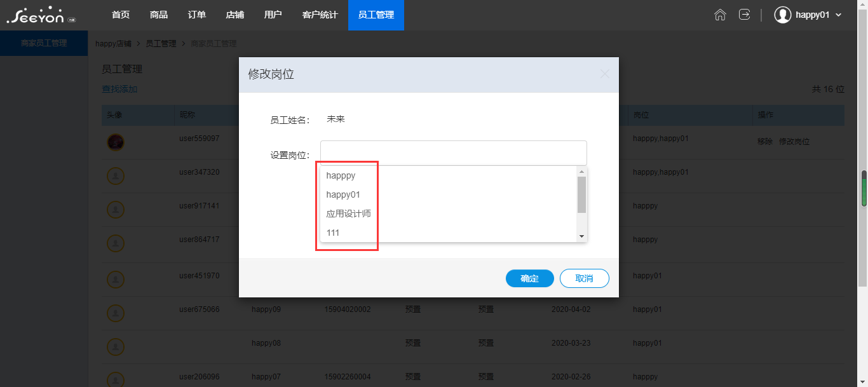Click the user675066 nickname cell
The width and height of the screenshot is (868, 387).
click(200, 309)
